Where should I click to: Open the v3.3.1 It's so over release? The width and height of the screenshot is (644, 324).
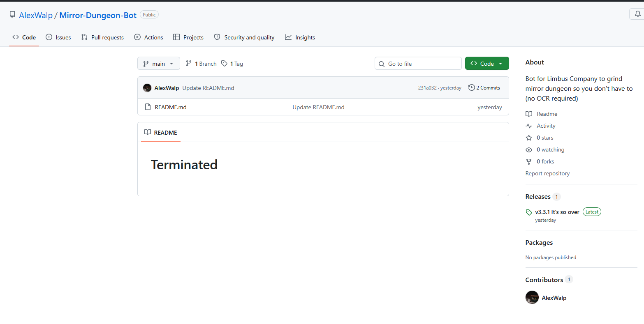click(x=557, y=212)
